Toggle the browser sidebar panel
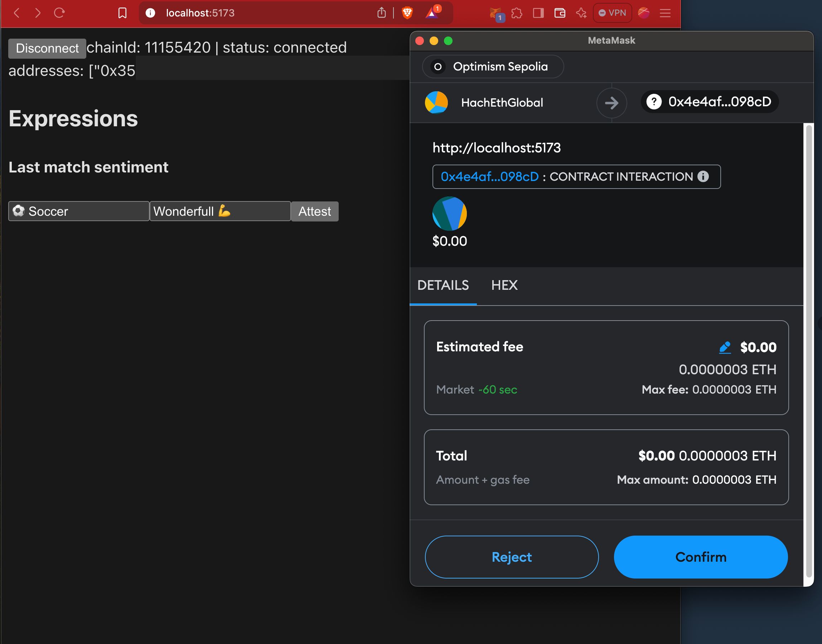 coord(538,13)
